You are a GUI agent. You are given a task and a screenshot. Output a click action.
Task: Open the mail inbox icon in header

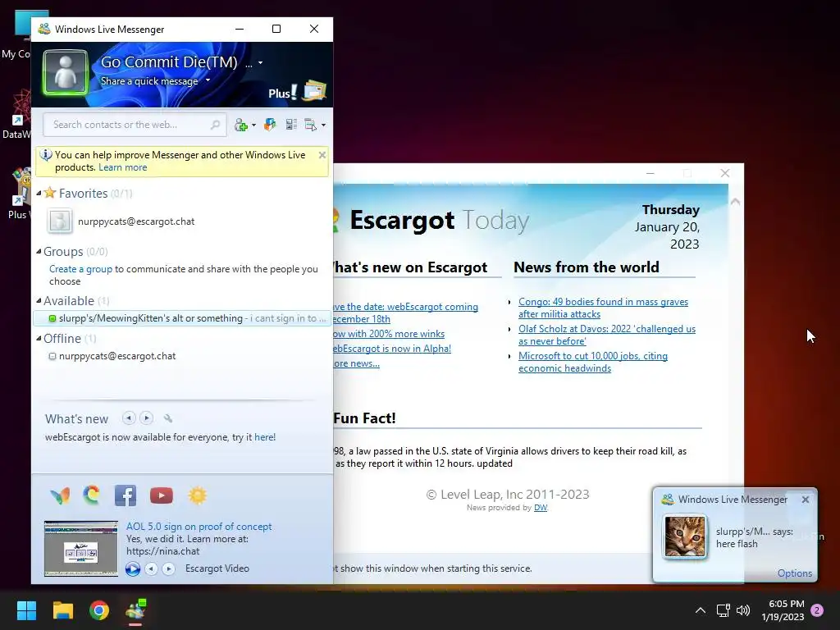click(x=314, y=91)
